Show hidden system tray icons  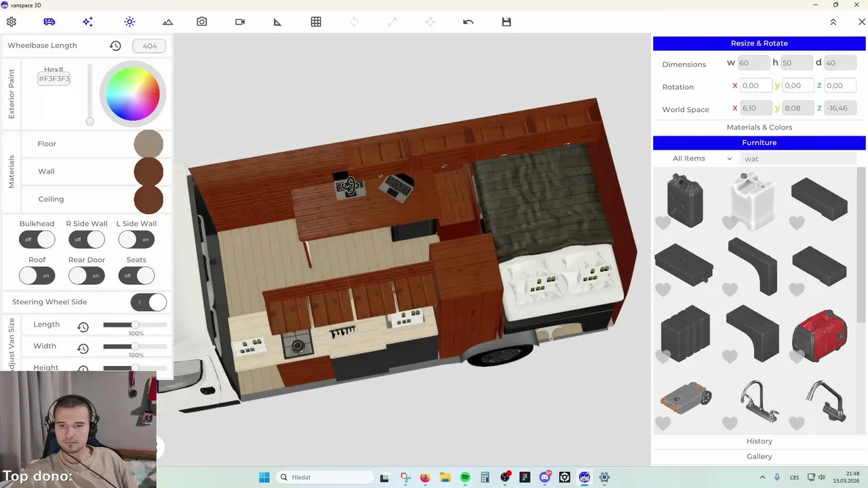(x=762, y=477)
